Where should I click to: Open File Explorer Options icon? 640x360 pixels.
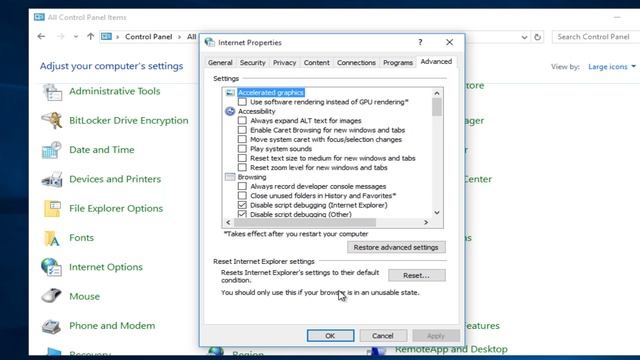click(52, 209)
